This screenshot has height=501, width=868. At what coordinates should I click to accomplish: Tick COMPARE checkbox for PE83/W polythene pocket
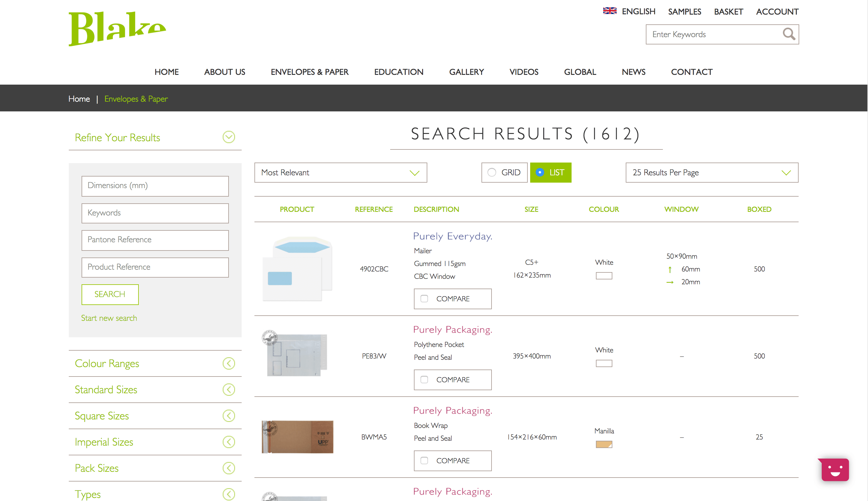pos(424,380)
